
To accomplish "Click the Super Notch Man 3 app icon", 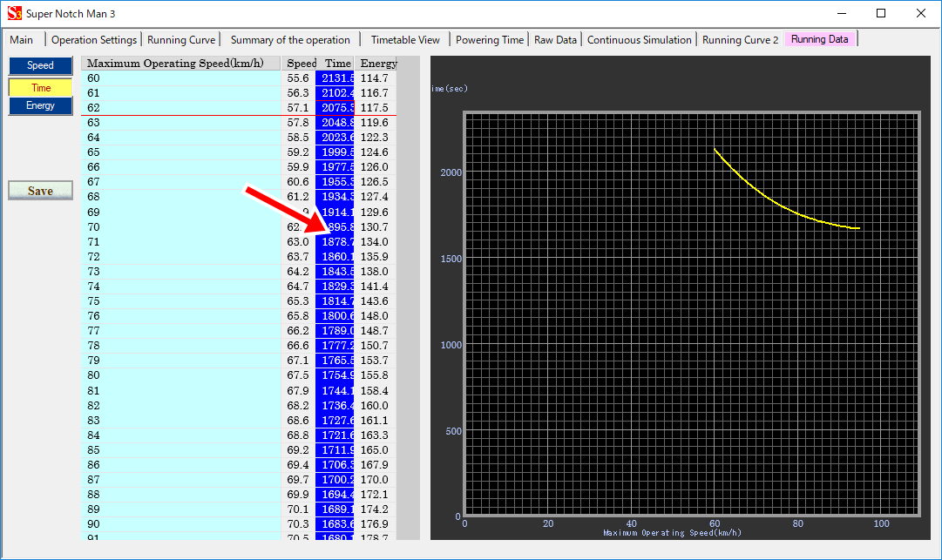I will [x=15, y=13].
